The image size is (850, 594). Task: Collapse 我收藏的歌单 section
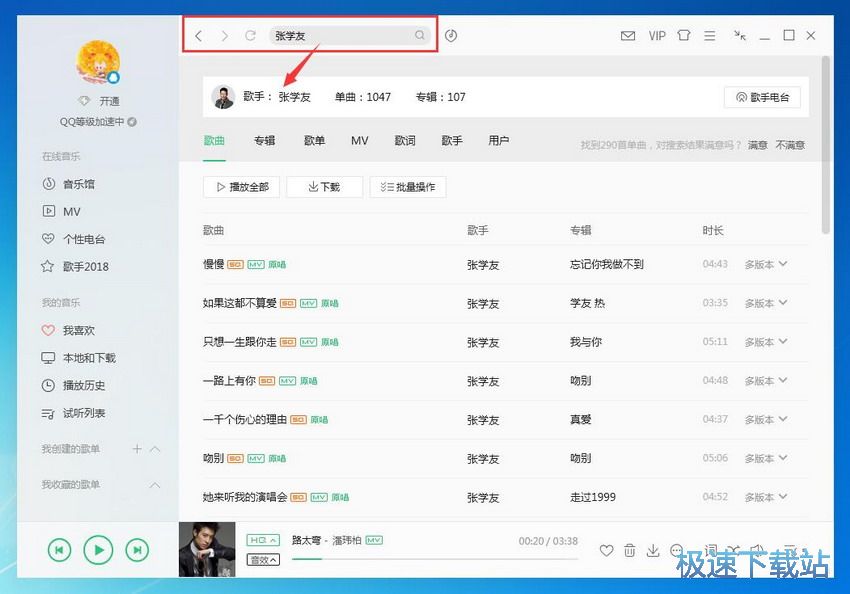pyautogui.click(x=155, y=485)
